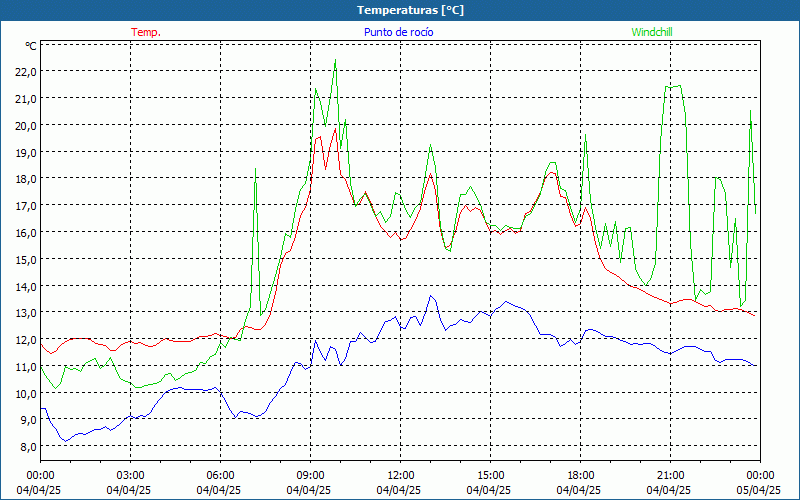Click the 22,0 y-axis value label
Viewport: 800px width, 500px height.
(x=24, y=72)
